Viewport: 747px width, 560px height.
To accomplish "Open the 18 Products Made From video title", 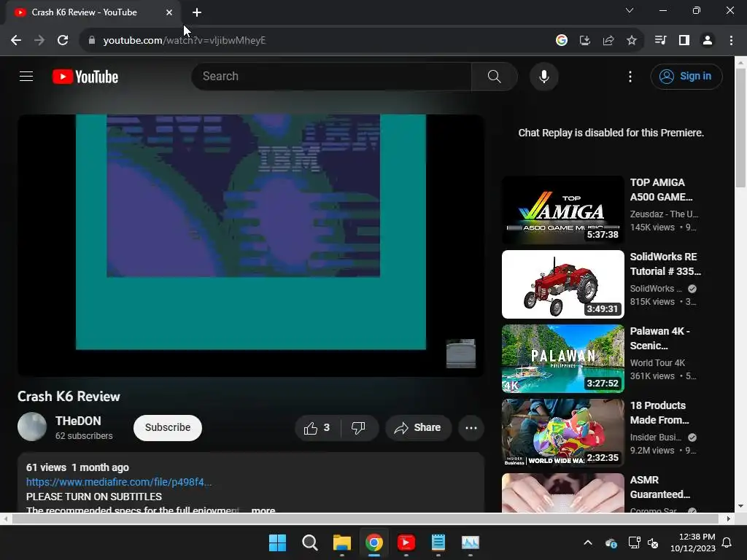I will pos(659,413).
